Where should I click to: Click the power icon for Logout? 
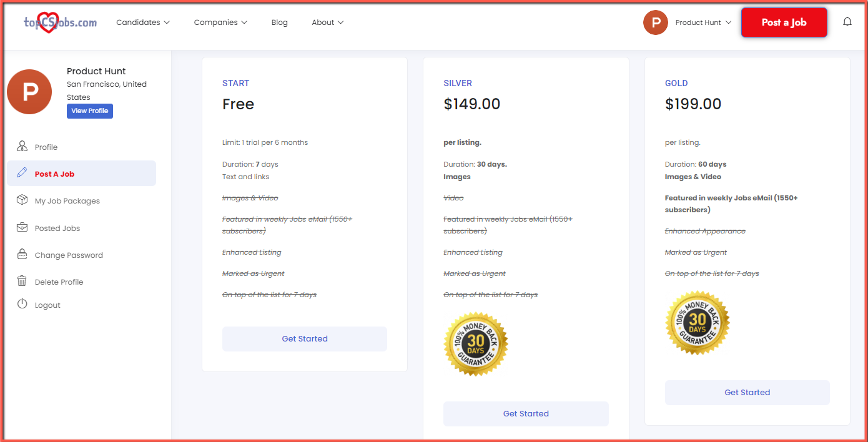click(22, 304)
